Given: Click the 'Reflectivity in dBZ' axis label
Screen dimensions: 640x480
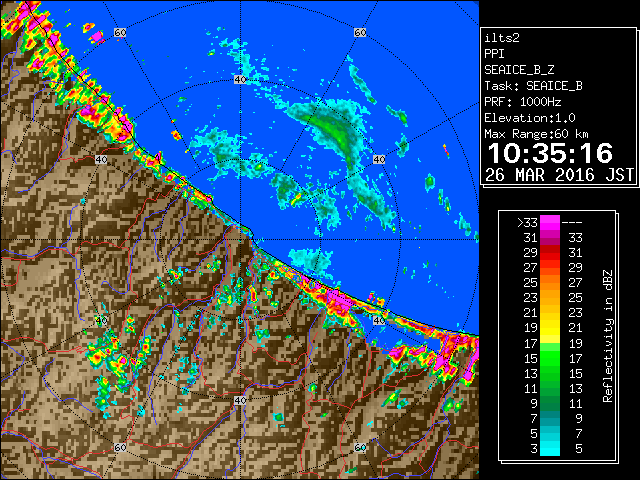Looking at the screenshot, I should pyautogui.click(x=608, y=336).
